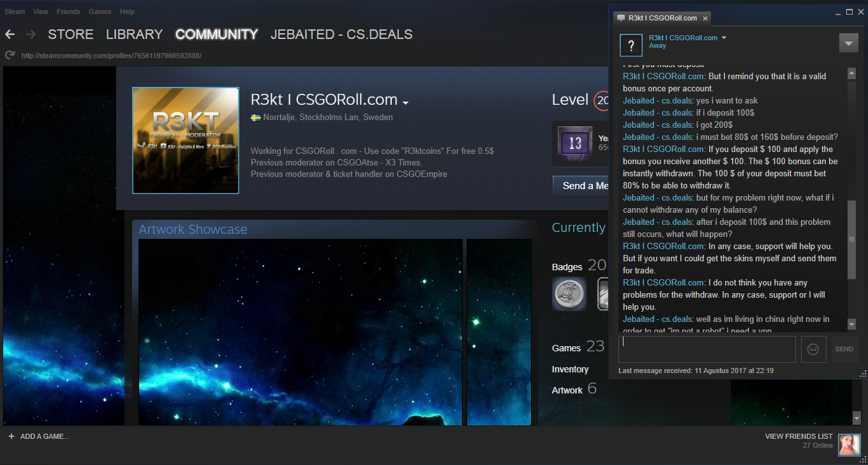Open profile name dropdown arrow
The image size is (868, 465).
[405, 102]
